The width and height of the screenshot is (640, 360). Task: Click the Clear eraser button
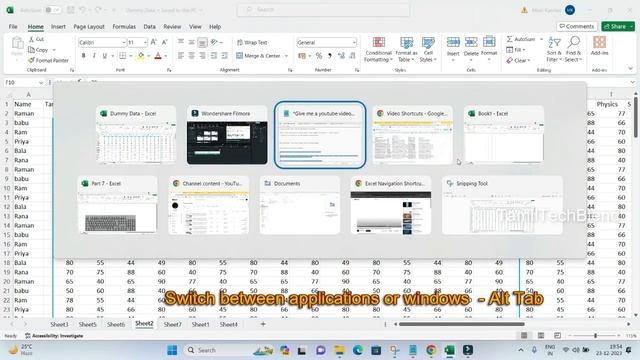click(518, 60)
